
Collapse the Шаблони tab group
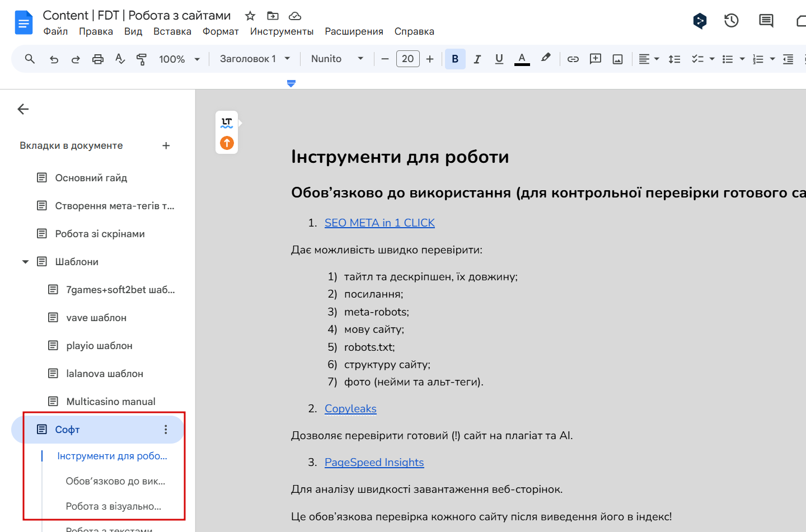click(x=25, y=262)
